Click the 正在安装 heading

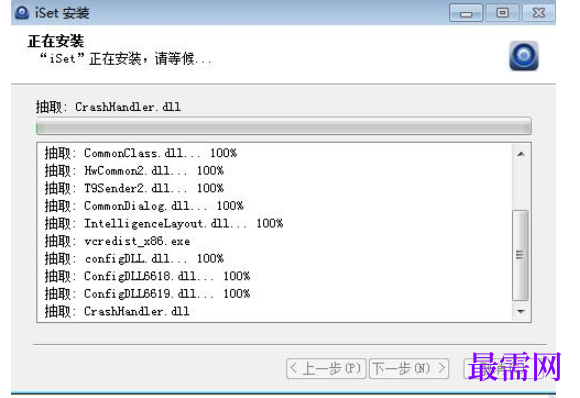tap(56, 41)
